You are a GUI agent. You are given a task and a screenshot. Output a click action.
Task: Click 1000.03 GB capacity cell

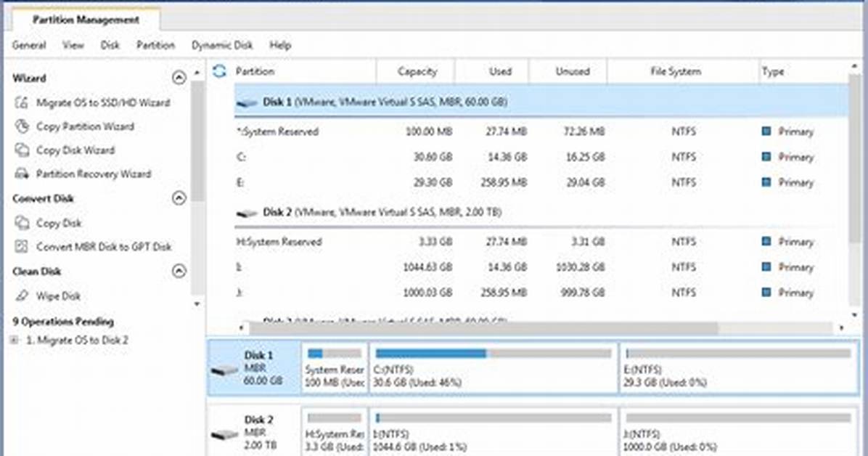(427, 292)
